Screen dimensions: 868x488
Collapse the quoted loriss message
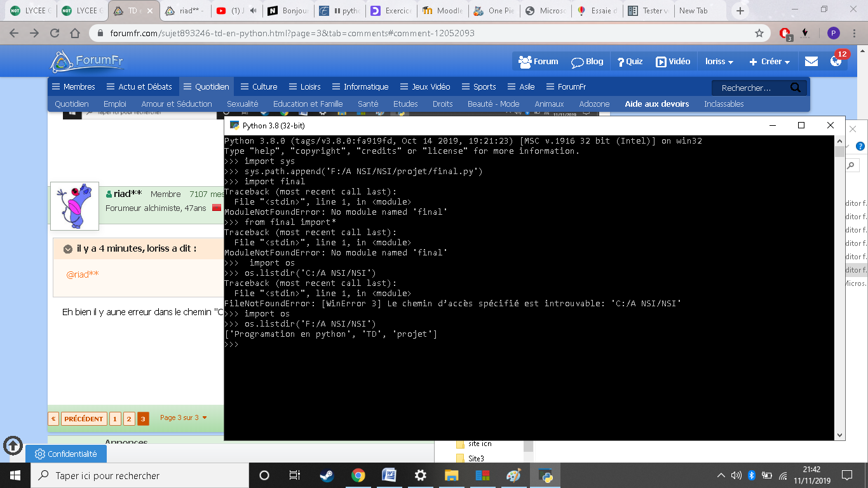point(68,249)
